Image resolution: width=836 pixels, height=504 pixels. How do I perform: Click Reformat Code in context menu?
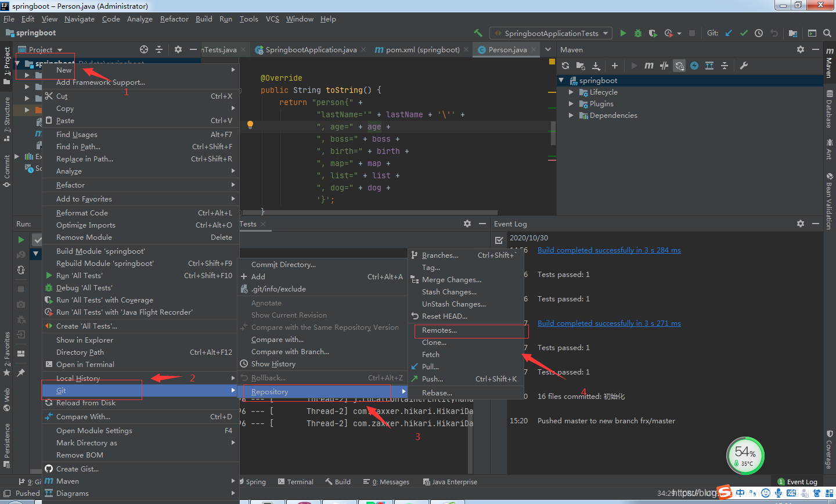point(140,213)
